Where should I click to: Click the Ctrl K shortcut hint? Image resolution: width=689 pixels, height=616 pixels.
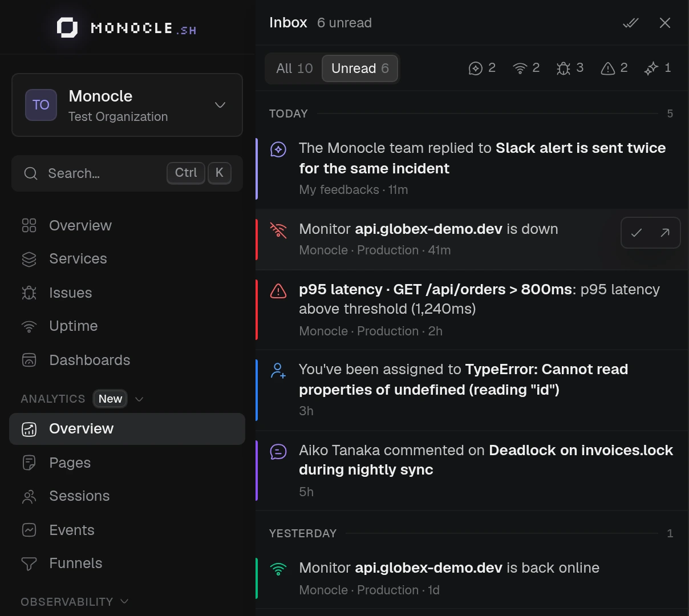199,173
